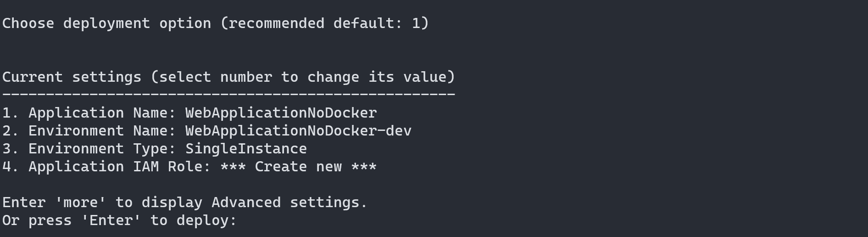Click the WebApplicationNoDocker-dev environment value
This screenshot has width=868, height=237.
(x=298, y=131)
